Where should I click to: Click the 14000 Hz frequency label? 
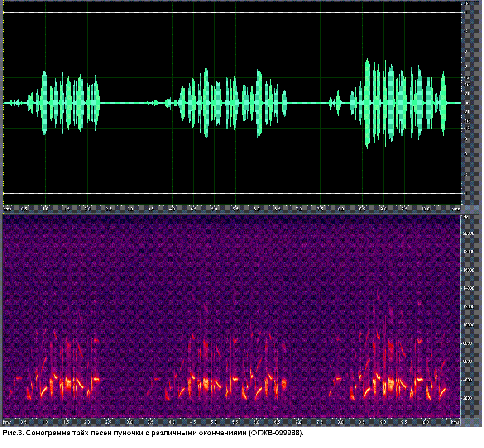tap(469, 289)
